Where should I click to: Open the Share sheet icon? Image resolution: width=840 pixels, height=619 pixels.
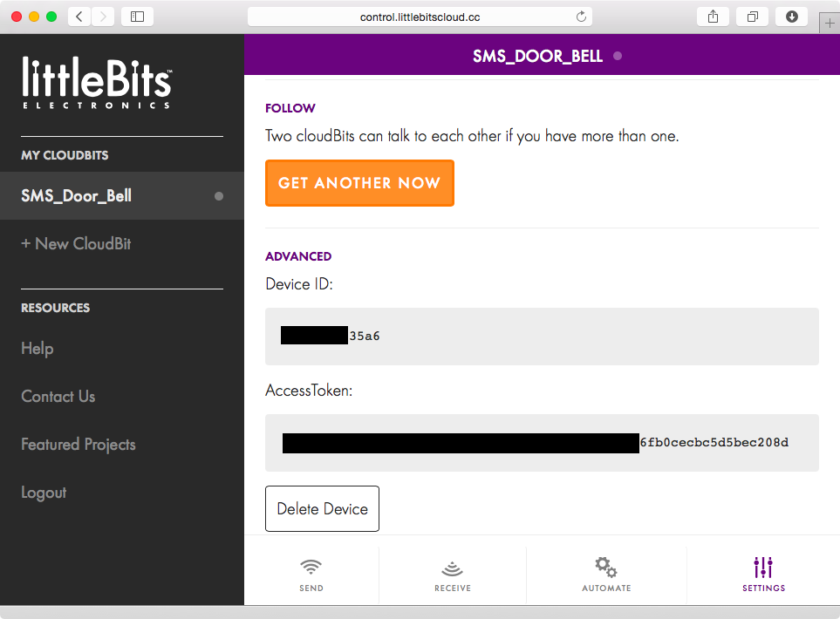click(713, 17)
